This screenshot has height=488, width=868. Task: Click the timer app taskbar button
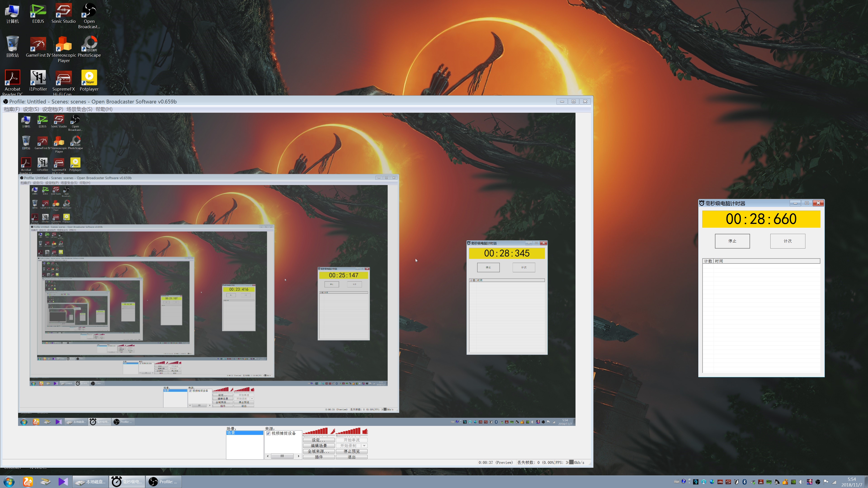(127, 482)
